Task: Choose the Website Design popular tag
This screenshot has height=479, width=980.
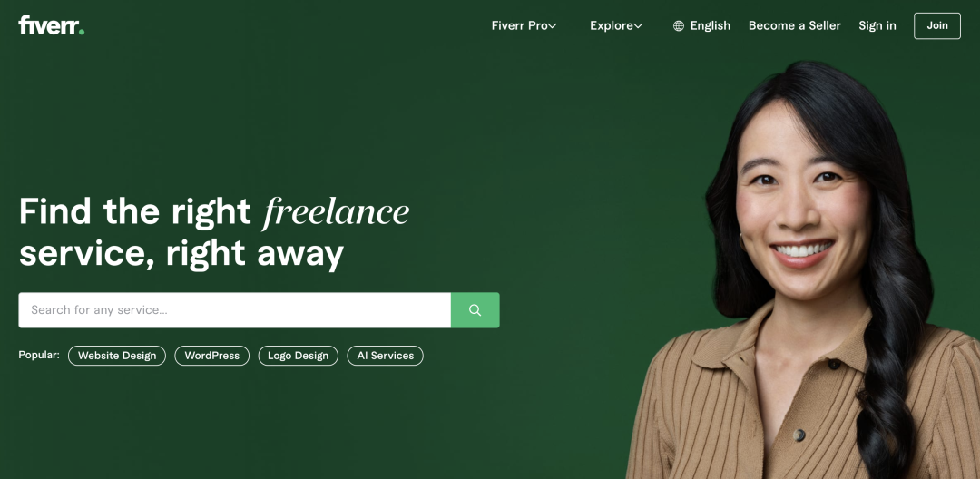Action: [117, 356]
